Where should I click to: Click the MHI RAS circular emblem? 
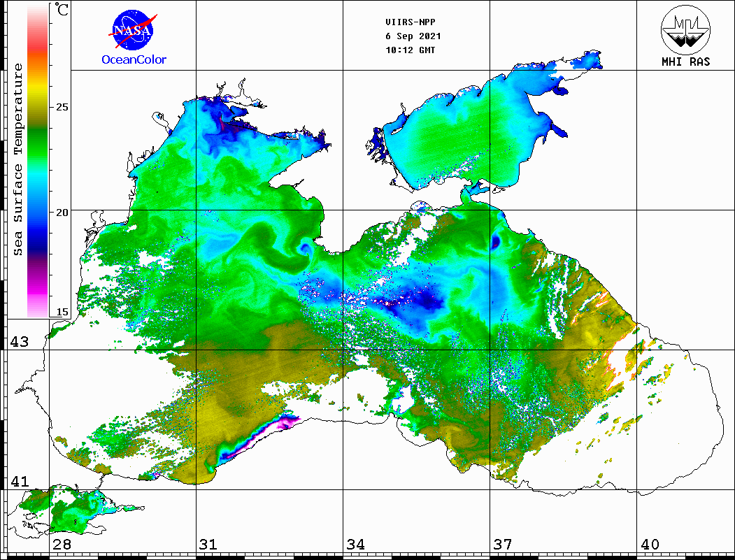[x=685, y=29]
